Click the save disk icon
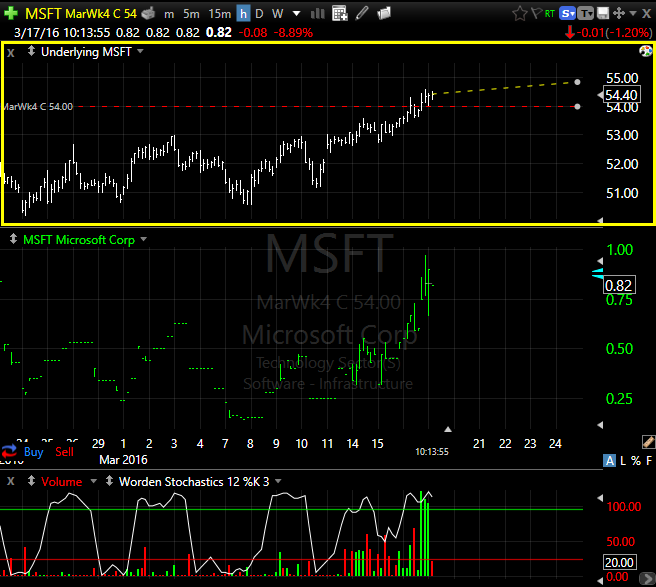This screenshot has height=587, width=656. pyautogui.click(x=603, y=14)
